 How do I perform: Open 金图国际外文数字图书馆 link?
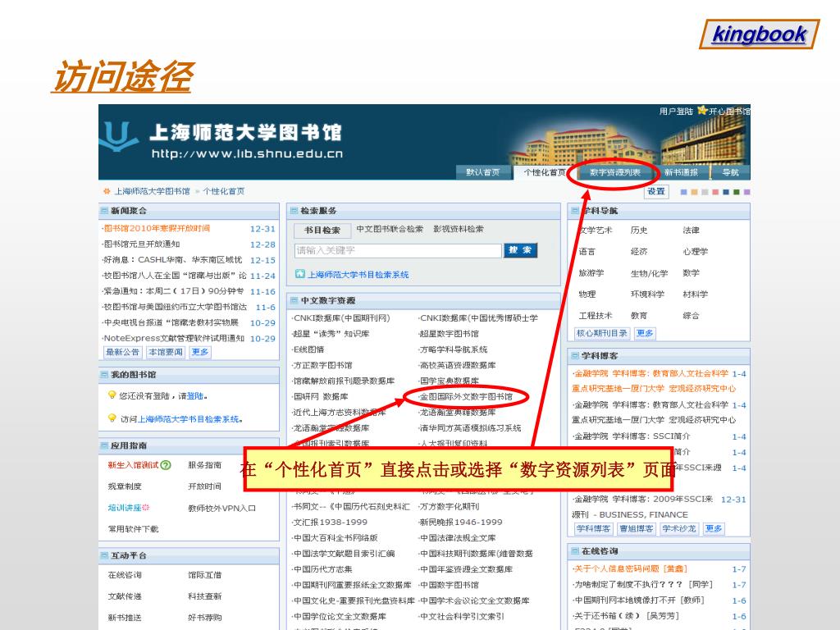[466, 396]
